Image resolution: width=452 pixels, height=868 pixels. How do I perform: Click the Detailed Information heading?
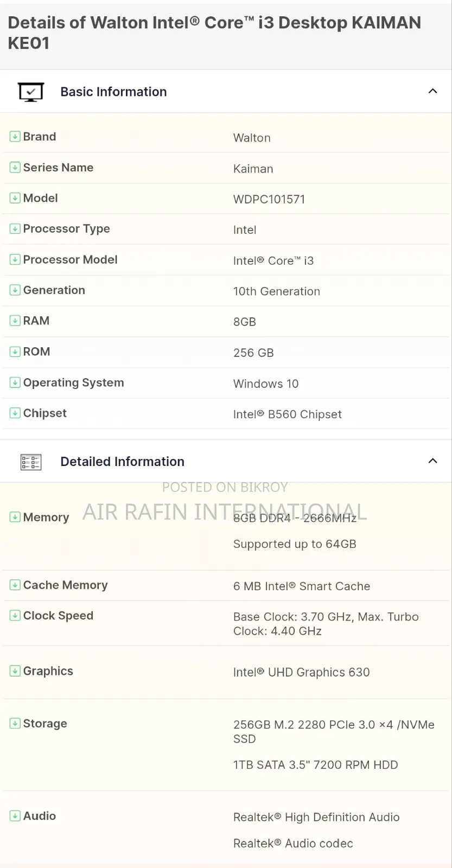click(122, 462)
